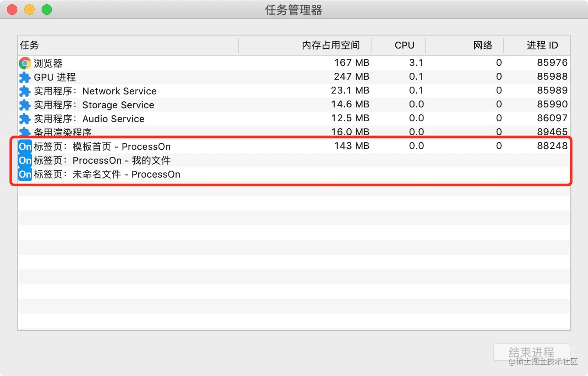Click the 14.6 MB memory value
The image size is (588, 376).
[350, 104]
